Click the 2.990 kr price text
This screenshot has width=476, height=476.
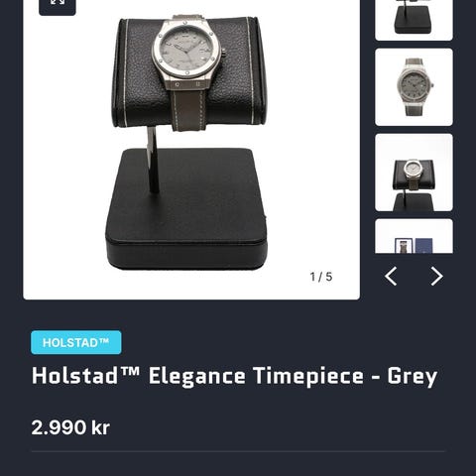coord(70,427)
